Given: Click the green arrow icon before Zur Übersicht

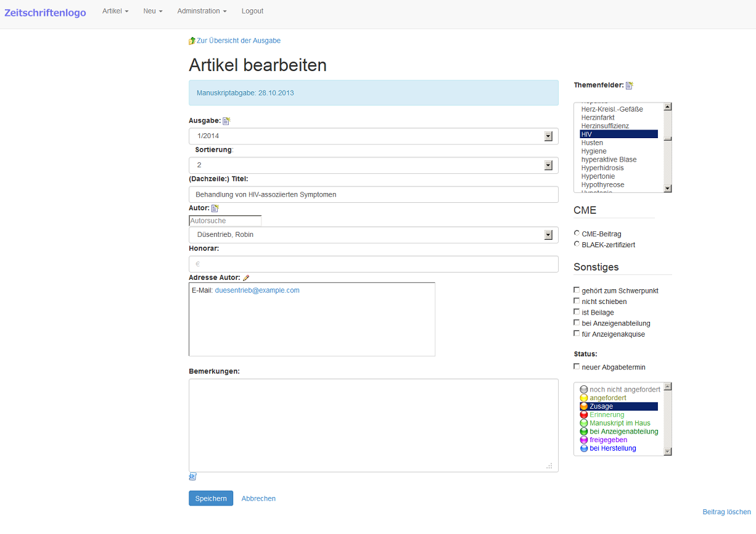Looking at the screenshot, I should [x=192, y=41].
